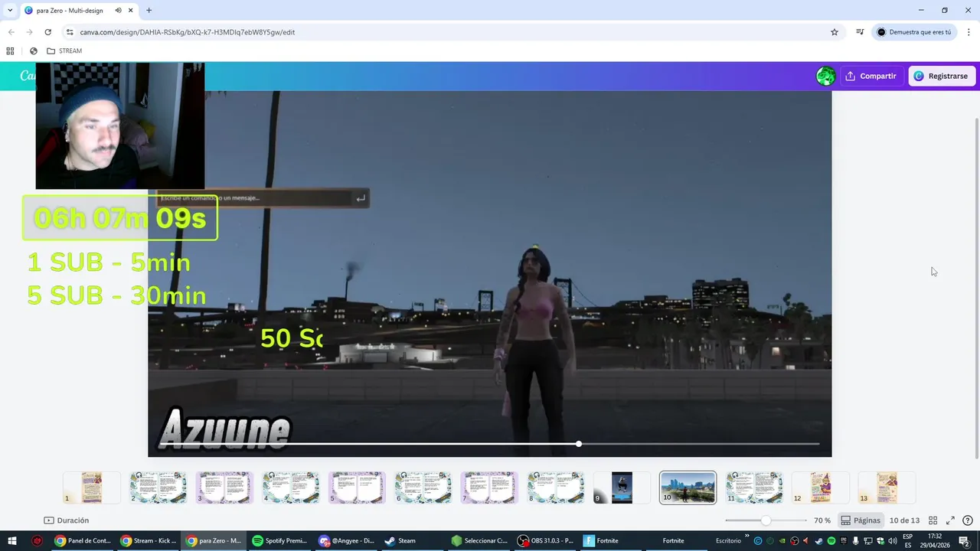Open the tab search dropdown arrow
The width and height of the screenshot is (980, 551).
tap(10, 11)
